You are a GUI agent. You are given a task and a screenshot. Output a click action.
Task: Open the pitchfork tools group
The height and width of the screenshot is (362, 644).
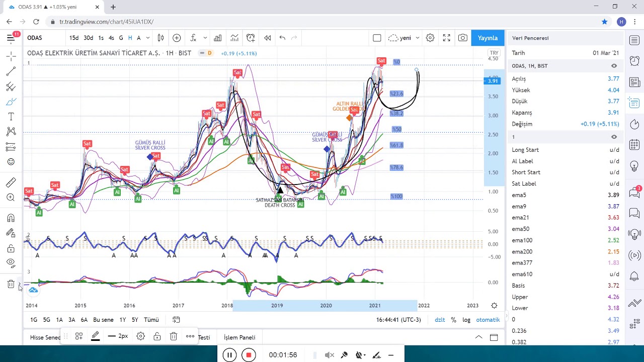[11, 86]
